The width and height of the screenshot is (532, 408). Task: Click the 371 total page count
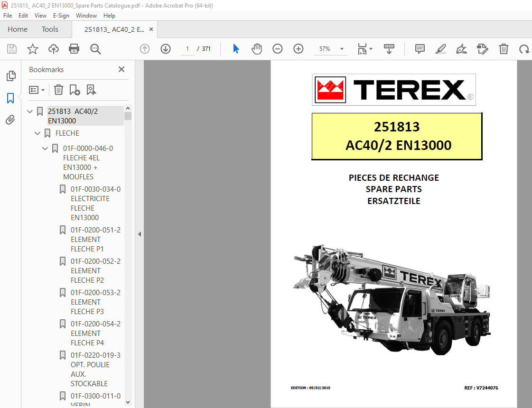click(x=206, y=49)
